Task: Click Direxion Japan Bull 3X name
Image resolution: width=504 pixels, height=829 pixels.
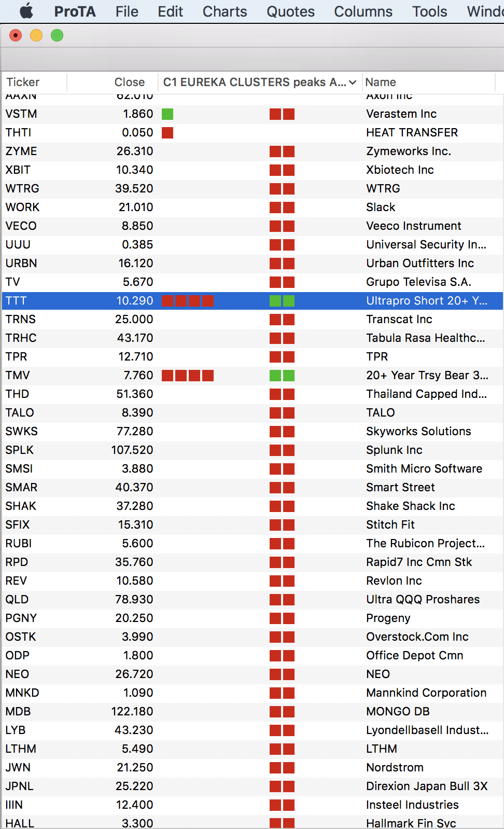Action: (427, 786)
